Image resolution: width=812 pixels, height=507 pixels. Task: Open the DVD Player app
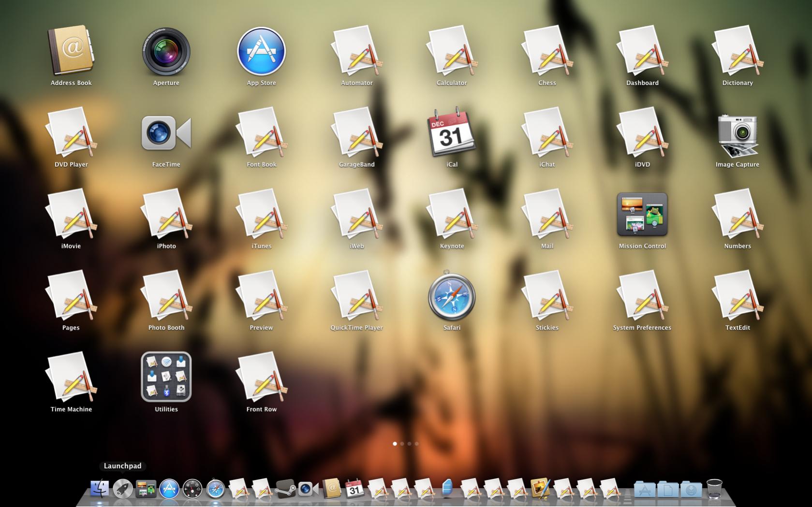71,132
